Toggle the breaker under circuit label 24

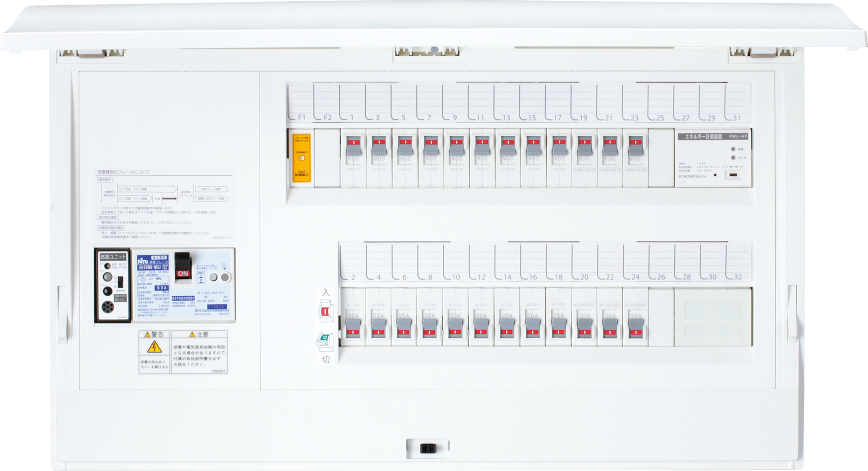636,328
